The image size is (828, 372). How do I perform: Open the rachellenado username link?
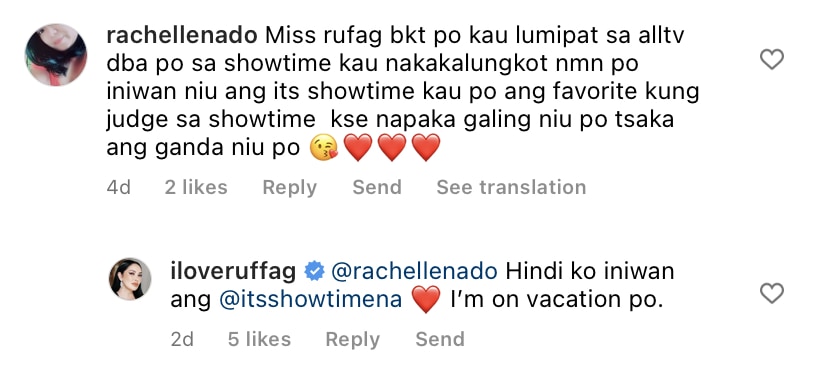182,35
